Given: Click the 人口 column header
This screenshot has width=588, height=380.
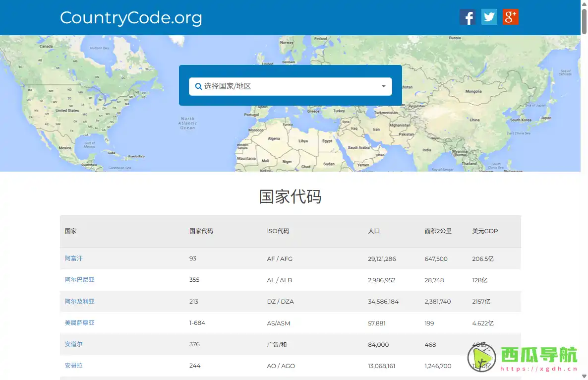Looking at the screenshot, I should click(374, 231).
